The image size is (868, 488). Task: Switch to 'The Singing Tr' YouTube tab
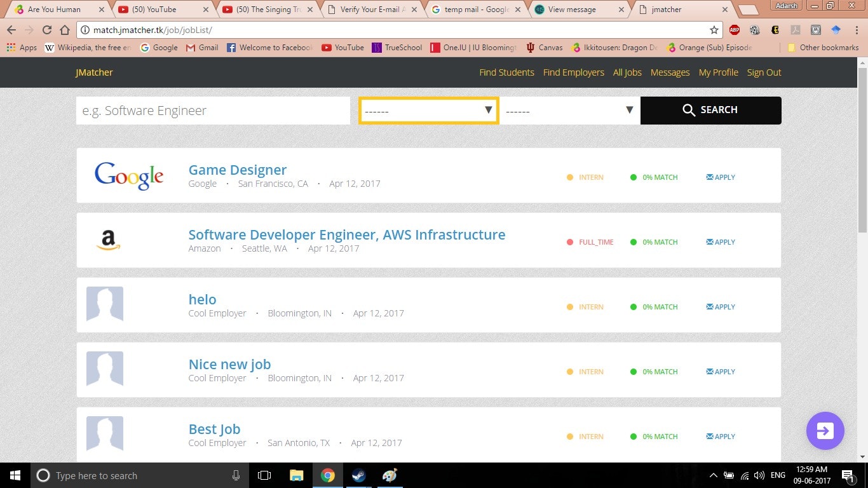tap(268, 10)
